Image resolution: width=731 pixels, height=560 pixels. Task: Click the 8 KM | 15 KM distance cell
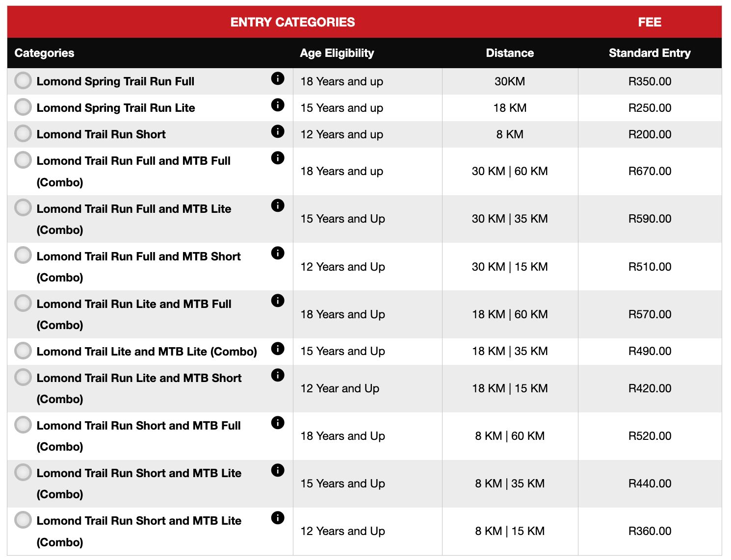coord(510,531)
